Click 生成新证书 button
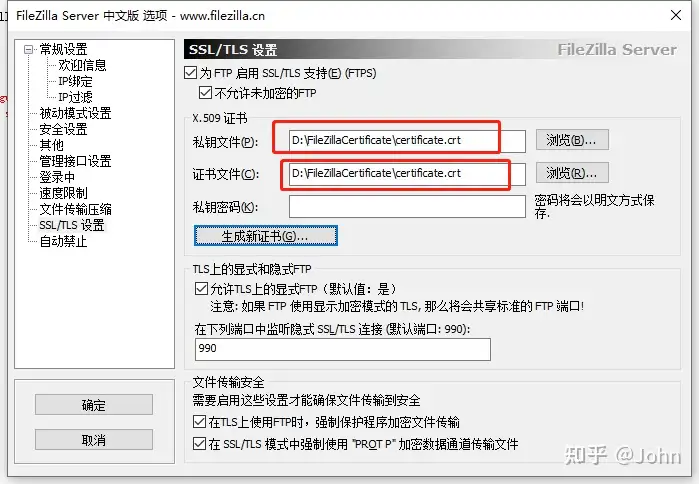Image resolution: width=699 pixels, height=484 pixels. 266,236
